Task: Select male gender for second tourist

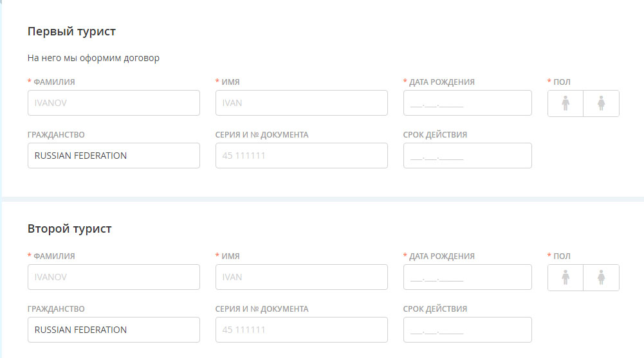Action: [x=566, y=278]
